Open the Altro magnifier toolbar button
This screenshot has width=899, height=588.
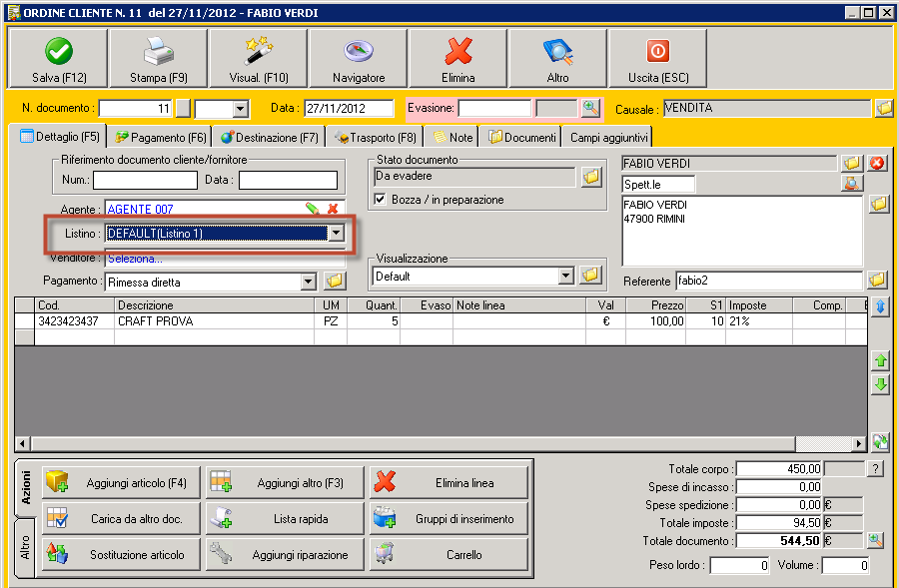pos(557,59)
